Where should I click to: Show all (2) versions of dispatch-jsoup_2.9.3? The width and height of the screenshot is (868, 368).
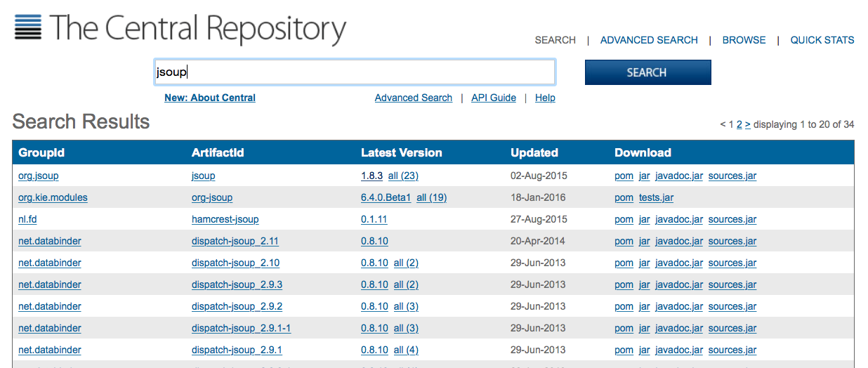[406, 284]
